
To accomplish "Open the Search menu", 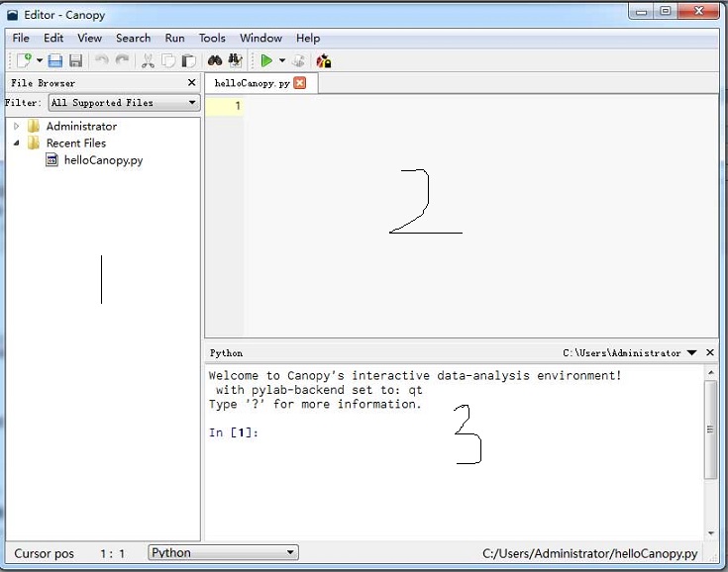I will (134, 38).
